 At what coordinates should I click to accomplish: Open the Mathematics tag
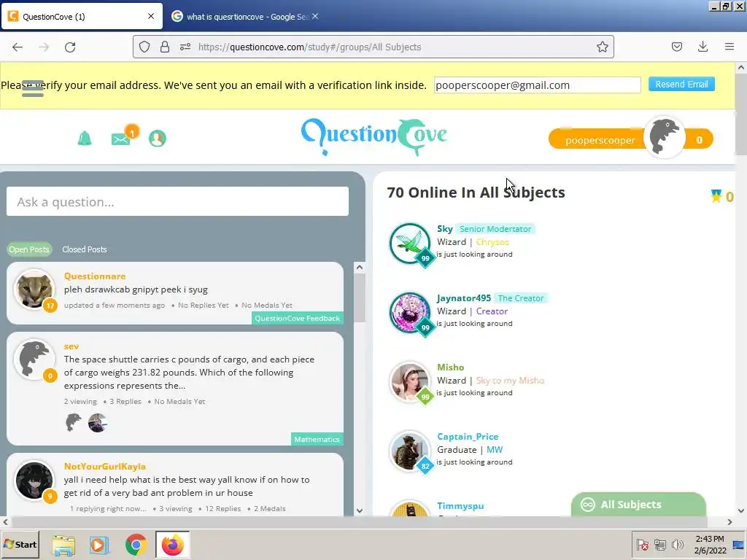(x=317, y=439)
